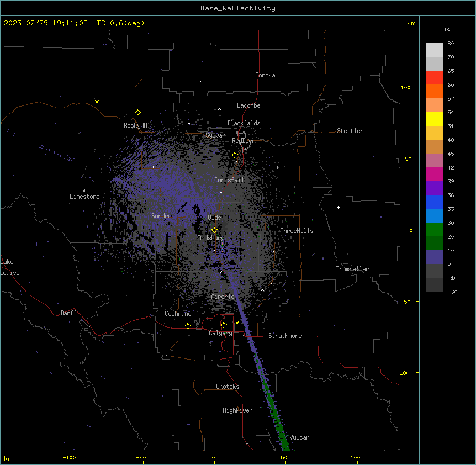Pick the bright yellow 54–51 dBZ swatch
Image resolution: width=476 pixels, height=465 pixels.
coord(434,119)
